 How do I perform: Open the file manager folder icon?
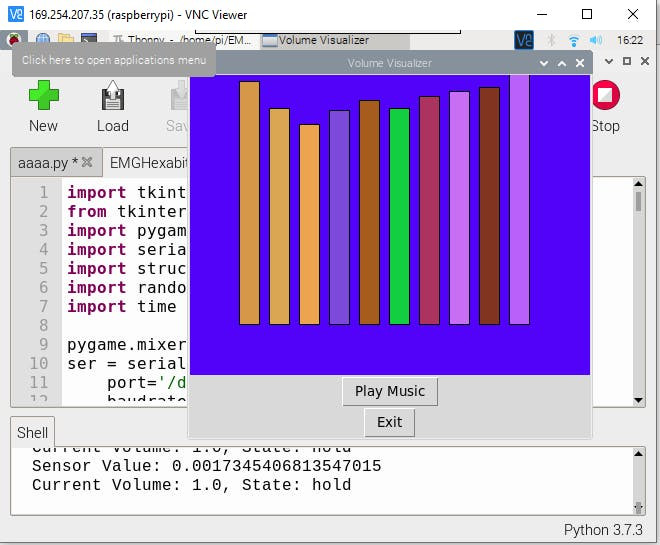coord(66,40)
